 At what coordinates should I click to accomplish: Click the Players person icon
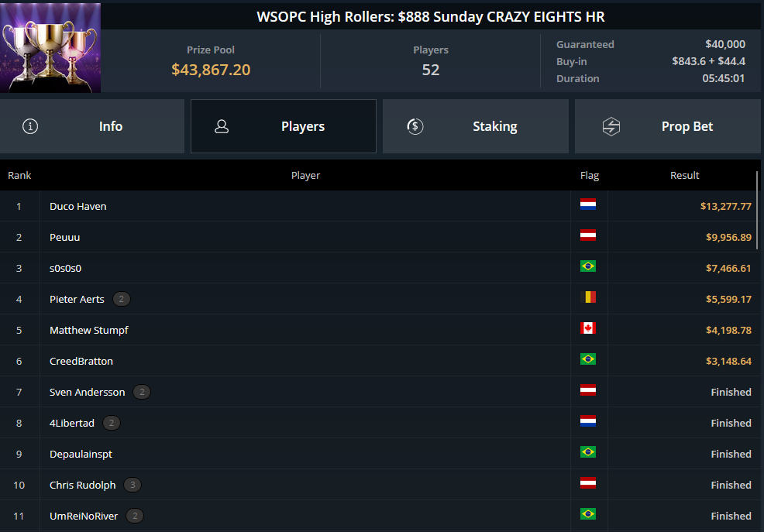click(x=222, y=126)
